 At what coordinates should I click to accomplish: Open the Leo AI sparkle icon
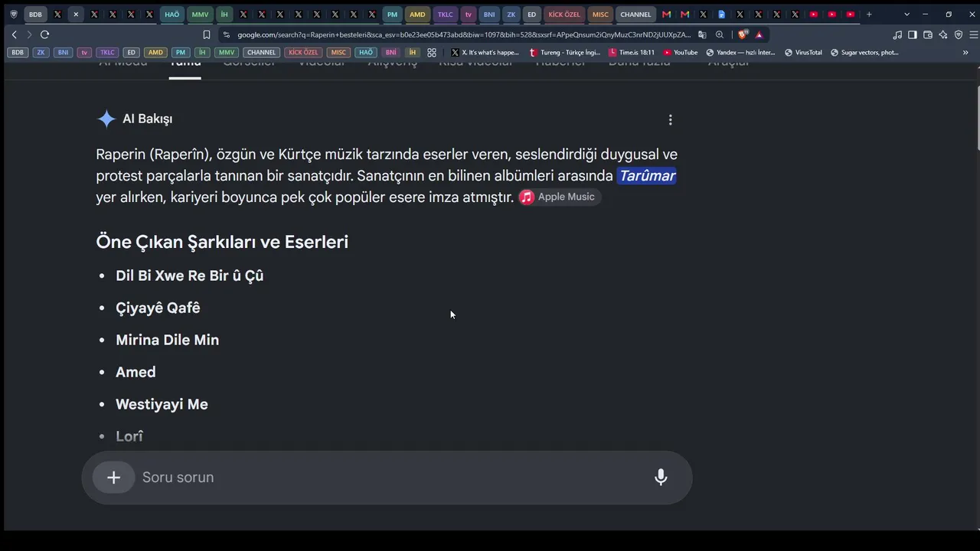943,34
